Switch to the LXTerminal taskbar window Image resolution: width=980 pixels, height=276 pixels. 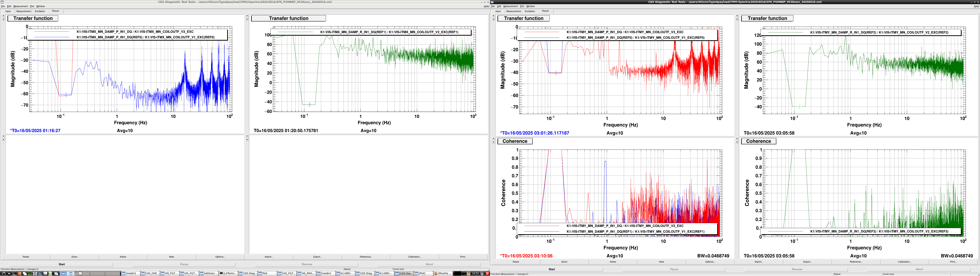tap(228, 273)
